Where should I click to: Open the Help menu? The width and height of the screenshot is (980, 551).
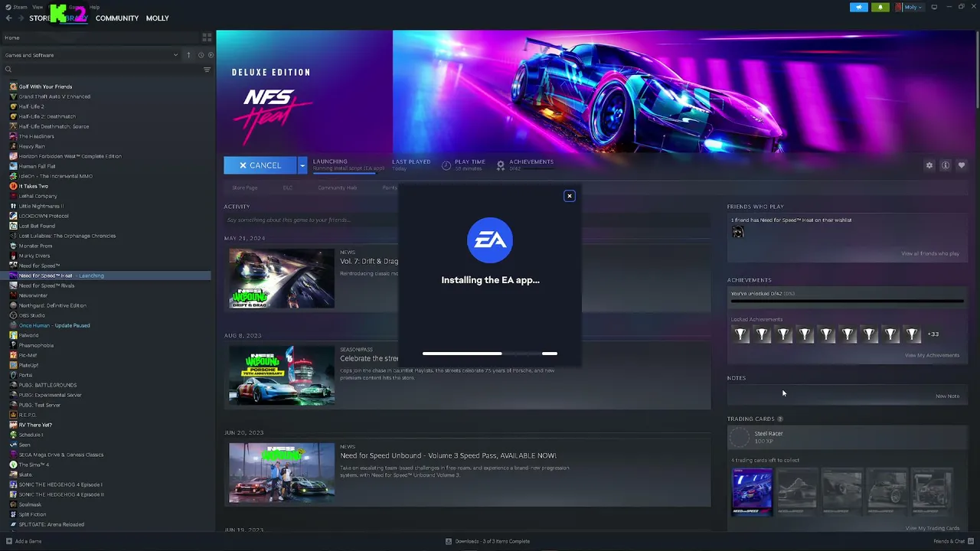pos(95,7)
